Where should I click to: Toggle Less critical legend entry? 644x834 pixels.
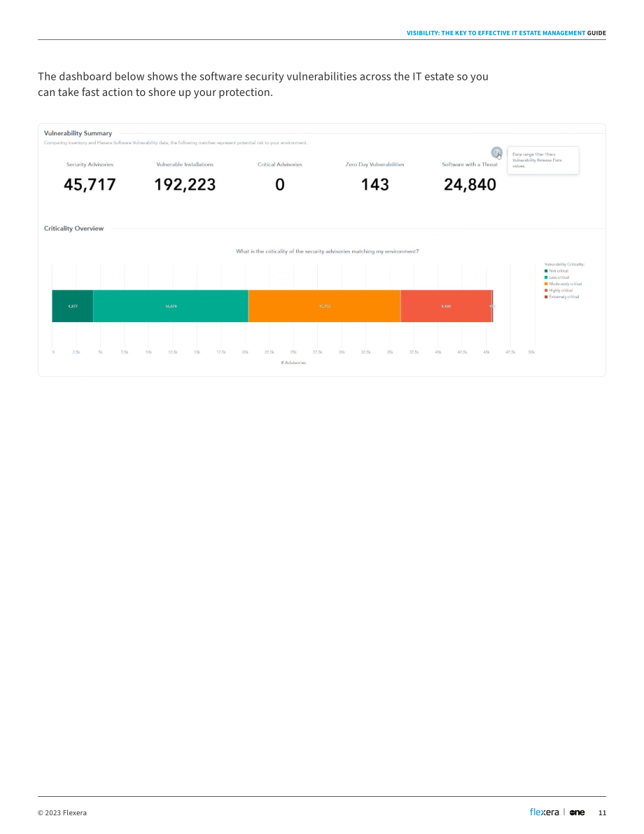[x=556, y=277]
